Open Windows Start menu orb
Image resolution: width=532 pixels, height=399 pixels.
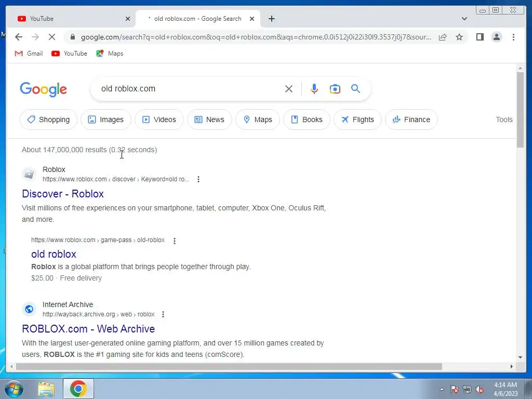tap(14, 389)
